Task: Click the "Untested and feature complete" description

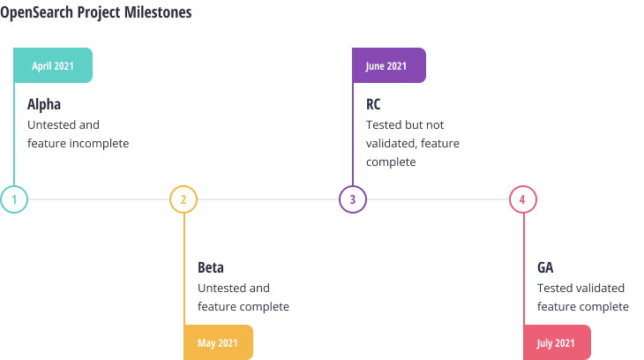Action: [243, 297]
